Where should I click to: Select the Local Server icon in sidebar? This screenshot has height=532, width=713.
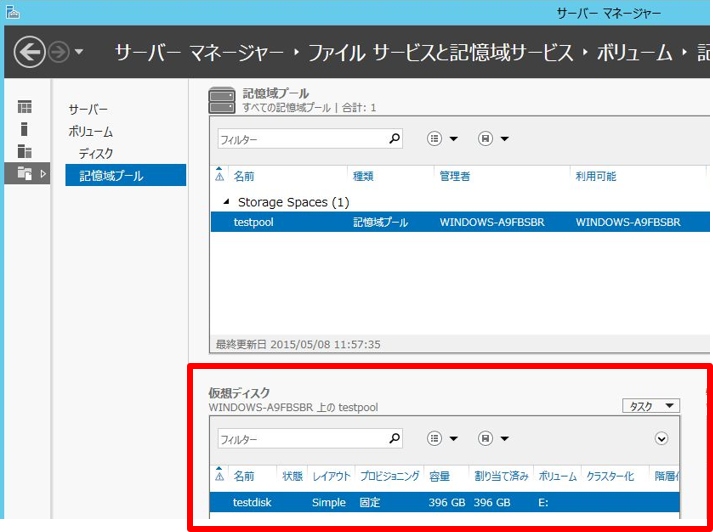pyautogui.click(x=25, y=129)
